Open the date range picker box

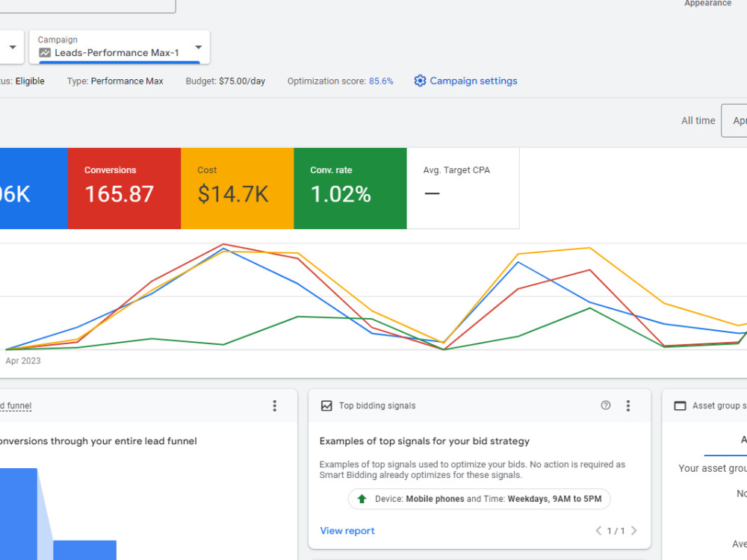[x=734, y=120]
